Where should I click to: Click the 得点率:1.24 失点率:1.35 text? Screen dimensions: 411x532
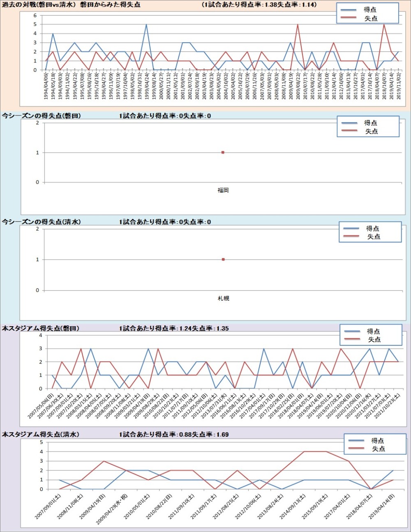tap(174, 328)
